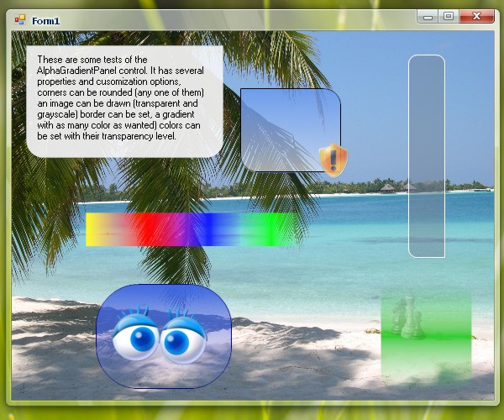504x420 pixels.
Task: Select the rainbow gradient bar panel
Action: click(193, 229)
